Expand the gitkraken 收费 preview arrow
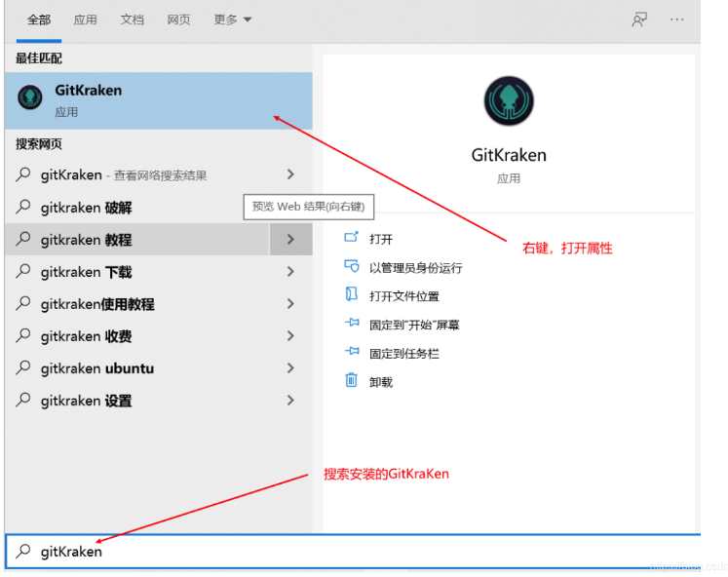 [290, 335]
